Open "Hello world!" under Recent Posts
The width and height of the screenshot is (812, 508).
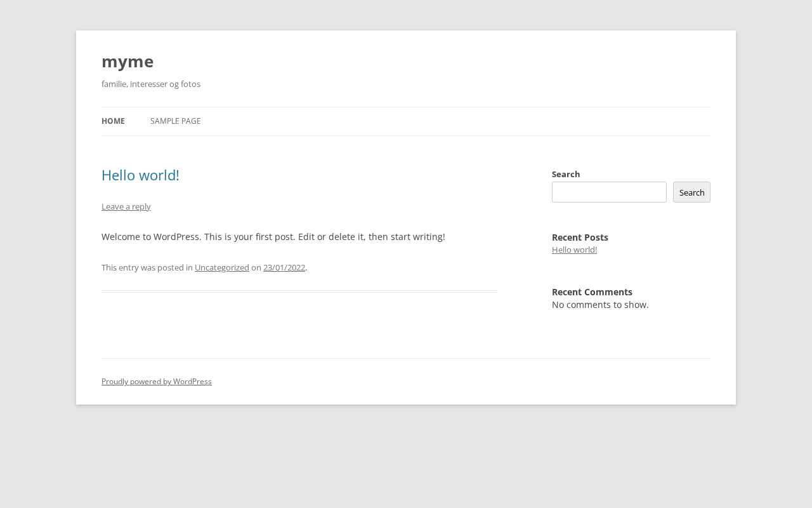coord(574,250)
